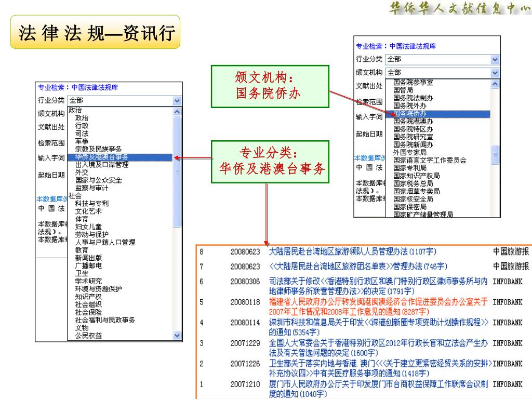Open red 福建省人民政府办公厅转发 result link

[x=378, y=307]
